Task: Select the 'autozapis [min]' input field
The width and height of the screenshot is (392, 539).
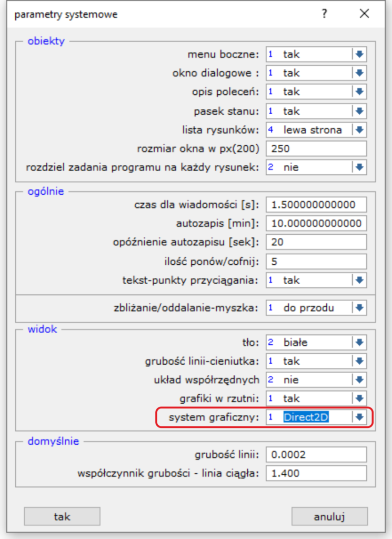Action: point(316,224)
